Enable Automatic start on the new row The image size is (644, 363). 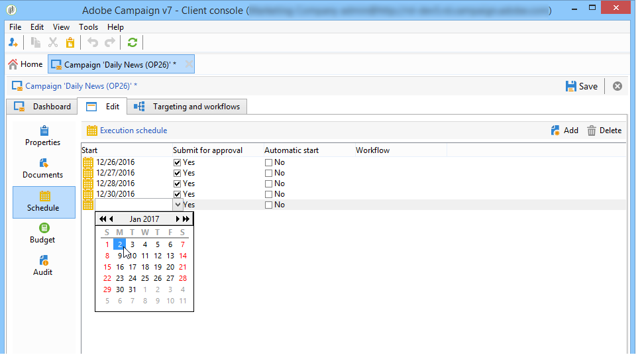[268, 205]
